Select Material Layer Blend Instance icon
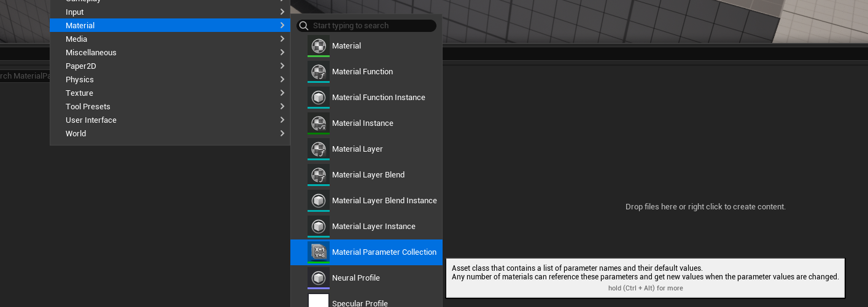 (319, 201)
